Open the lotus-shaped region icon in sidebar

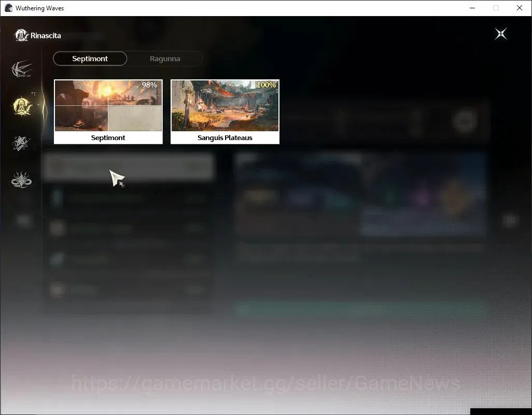pos(21,180)
